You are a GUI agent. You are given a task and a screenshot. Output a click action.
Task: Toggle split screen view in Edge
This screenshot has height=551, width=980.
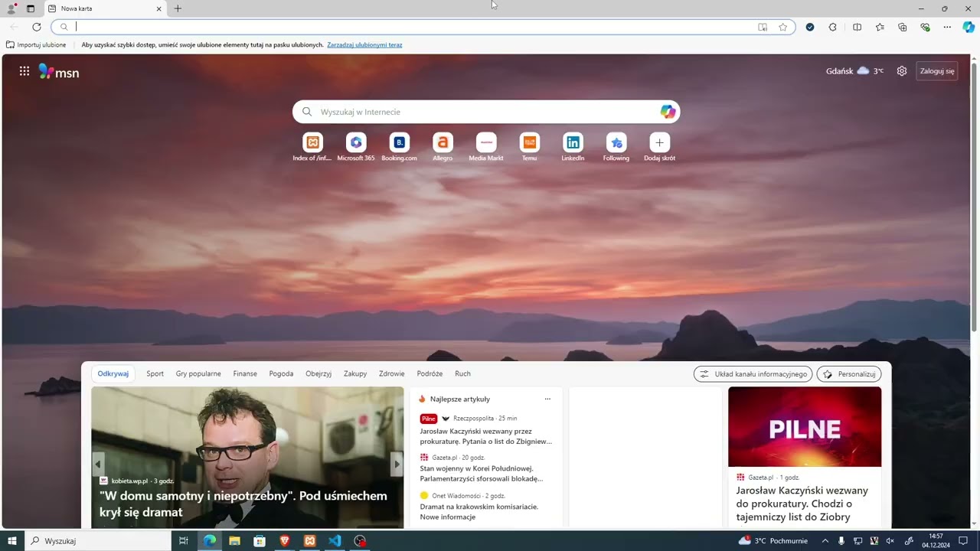click(x=857, y=27)
